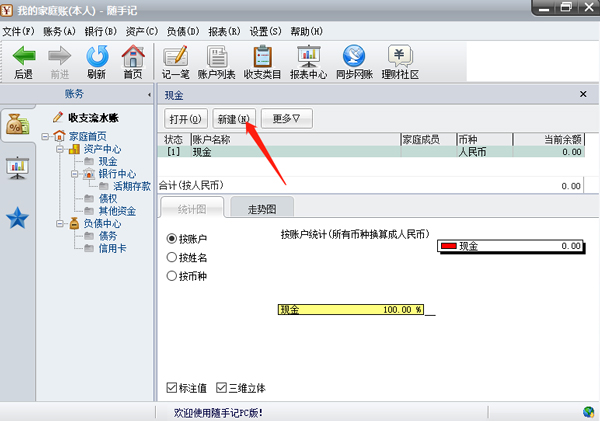Open the 帮助(H) menu
Image resolution: width=600 pixels, height=421 pixels.
pos(307,31)
